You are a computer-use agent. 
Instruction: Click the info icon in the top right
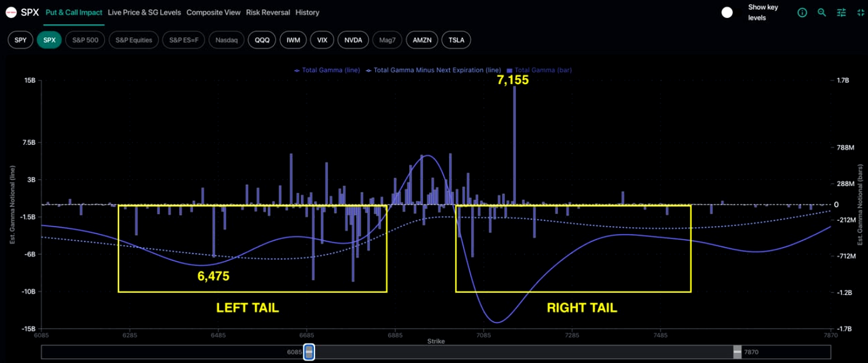pyautogui.click(x=802, y=12)
